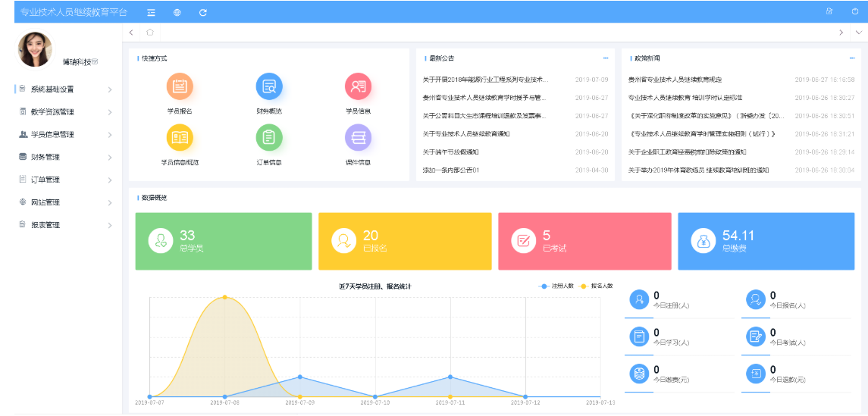
Task: Collapse the sidebar using the top-bar menu icon
Action: click(151, 12)
